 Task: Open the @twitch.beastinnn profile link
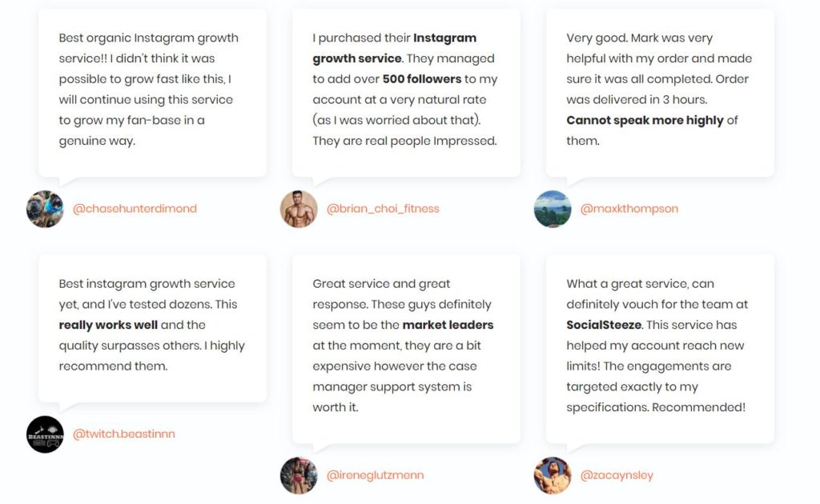click(124, 434)
